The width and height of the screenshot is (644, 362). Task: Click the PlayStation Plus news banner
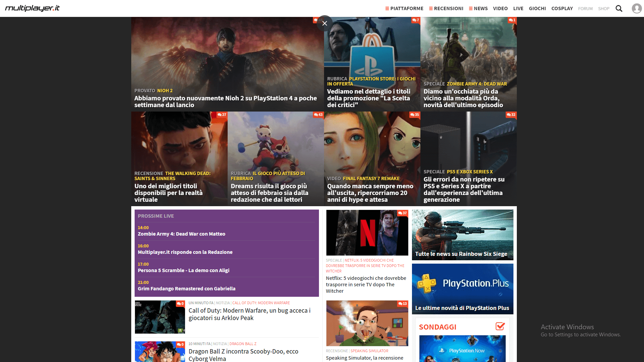pyautogui.click(x=462, y=289)
